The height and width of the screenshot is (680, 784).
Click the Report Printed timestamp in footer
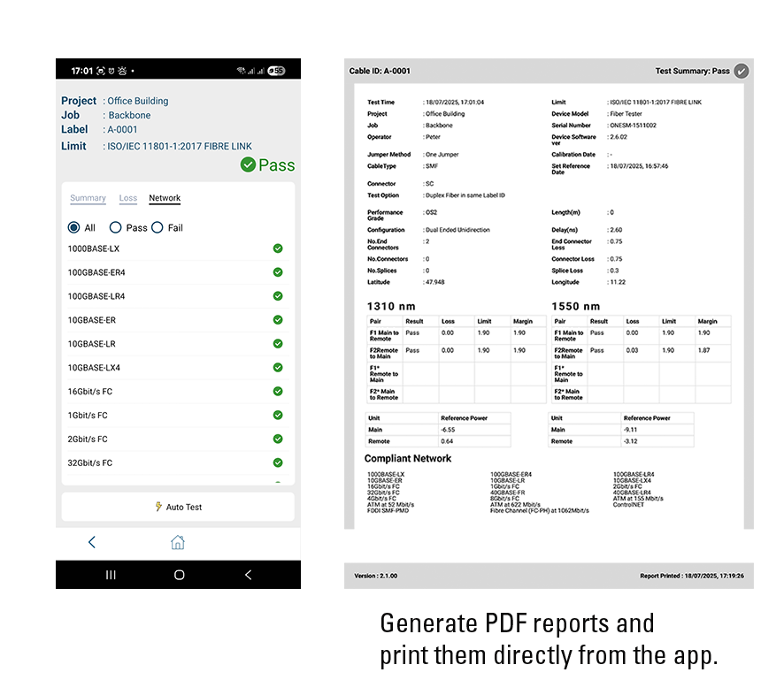[692, 576]
